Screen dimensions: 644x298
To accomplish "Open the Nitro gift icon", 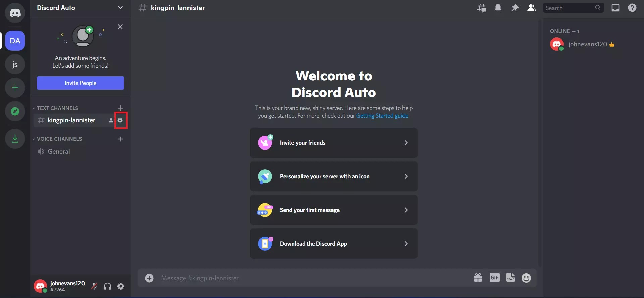I will click(x=478, y=278).
